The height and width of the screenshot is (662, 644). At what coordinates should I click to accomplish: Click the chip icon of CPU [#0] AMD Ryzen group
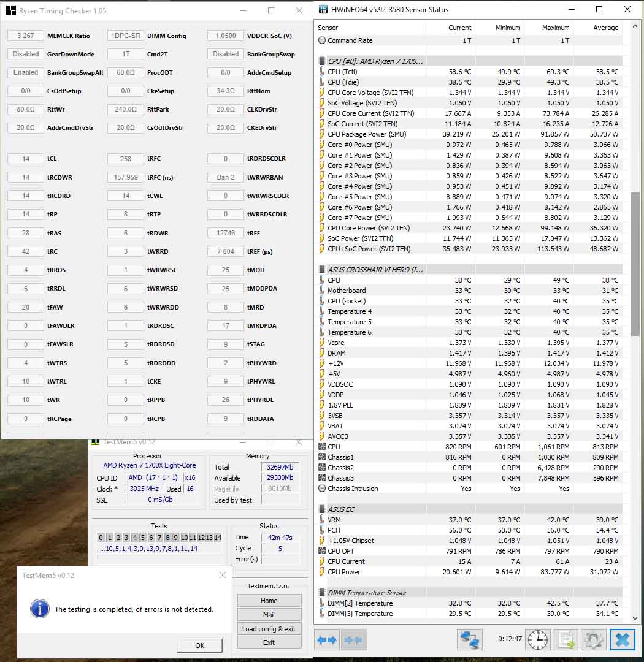(x=322, y=61)
